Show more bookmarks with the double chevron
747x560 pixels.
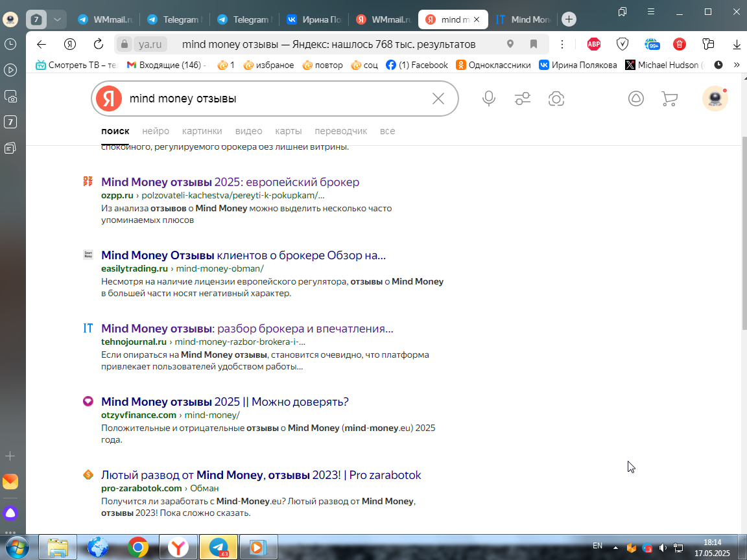(737, 65)
